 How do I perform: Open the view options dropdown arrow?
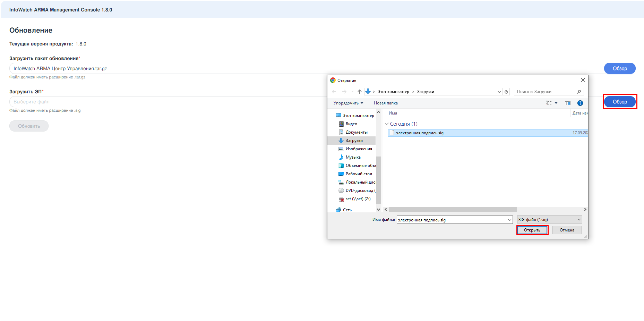coord(556,103)
